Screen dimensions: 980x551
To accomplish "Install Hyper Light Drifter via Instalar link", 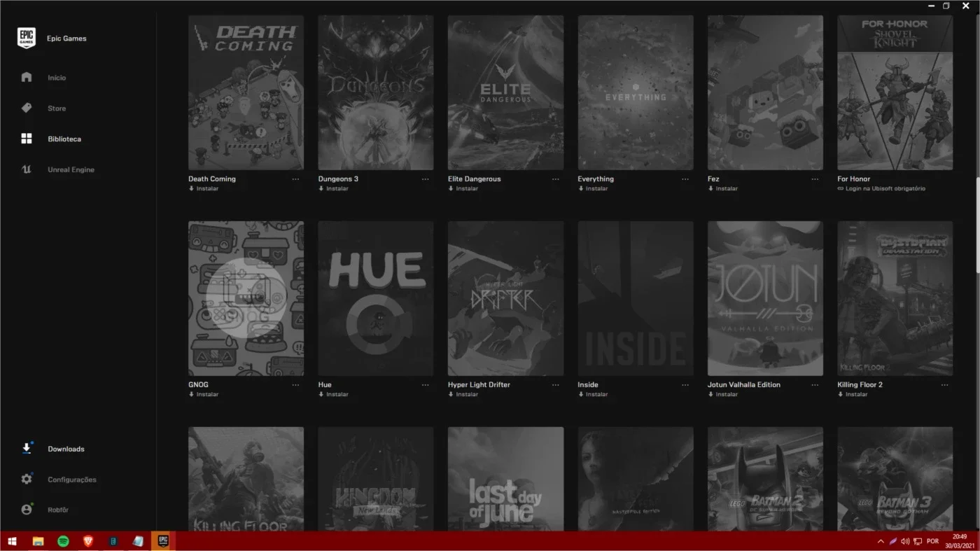I will click(463, 394).
